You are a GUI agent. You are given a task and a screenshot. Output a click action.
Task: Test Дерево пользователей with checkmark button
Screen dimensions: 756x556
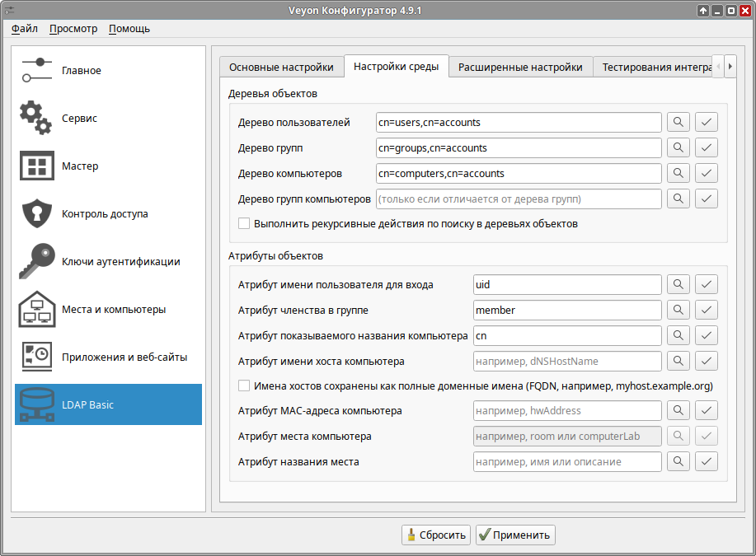click(706, 123)
